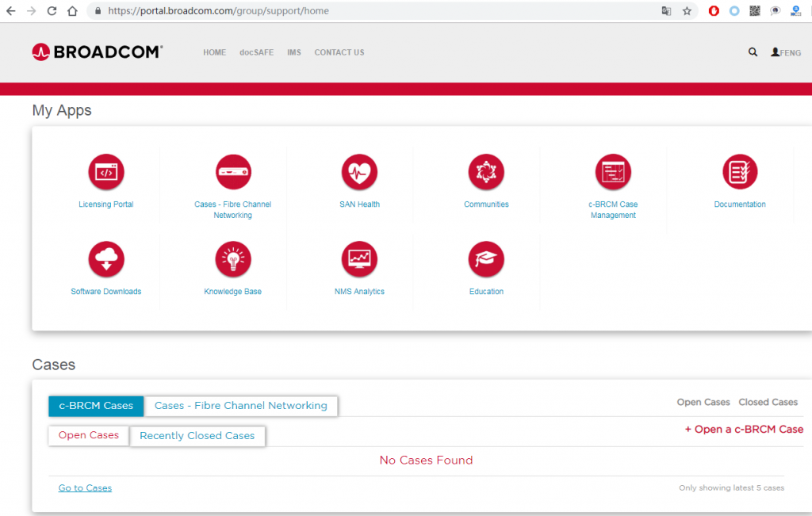The width and height of the screenshot is (812, 516).
Task: View site security lock icon
Action: pyautogui.click(x=98, y=11)
